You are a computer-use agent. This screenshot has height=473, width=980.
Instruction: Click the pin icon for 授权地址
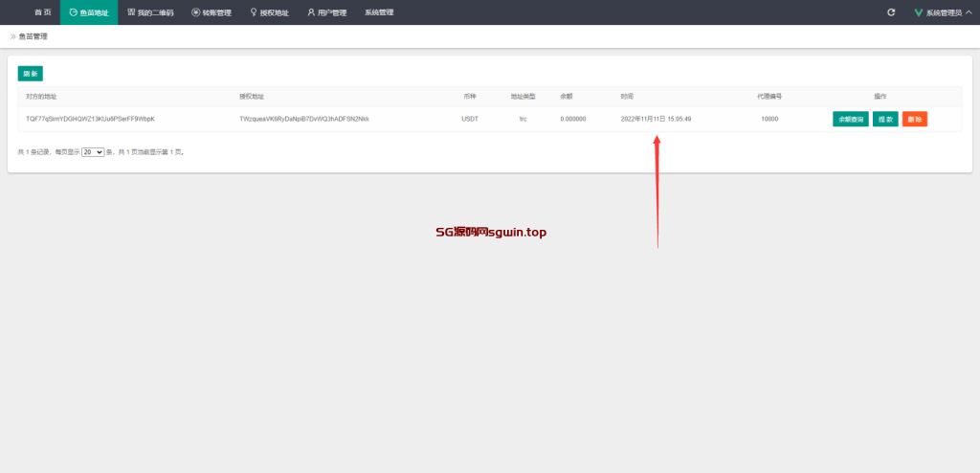click(254, 12)
